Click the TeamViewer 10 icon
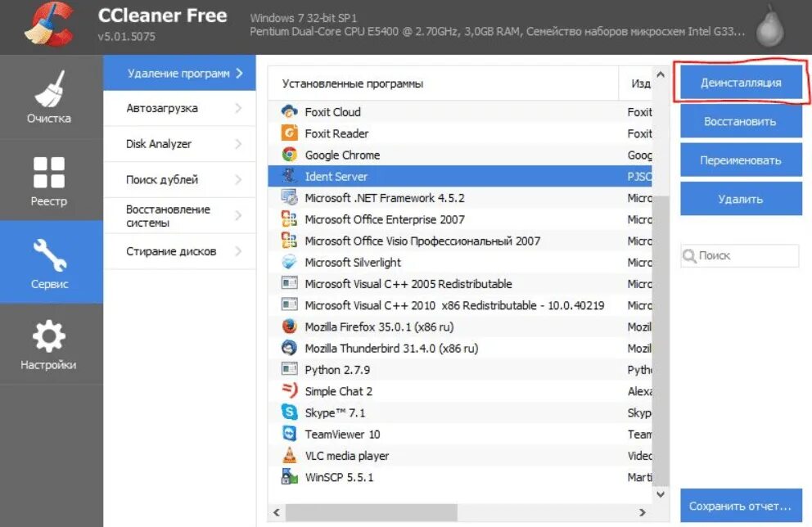Screen dimensions: 812x527 coord(289,433)
